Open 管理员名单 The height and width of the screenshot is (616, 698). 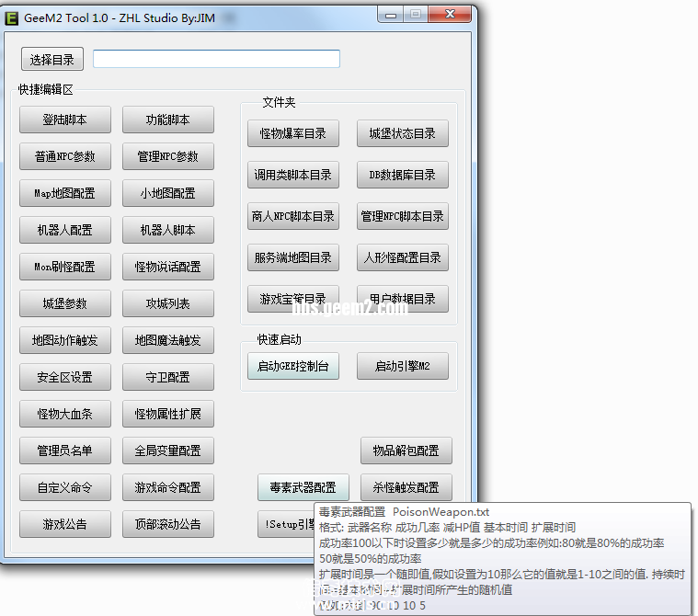coord(65,451)
